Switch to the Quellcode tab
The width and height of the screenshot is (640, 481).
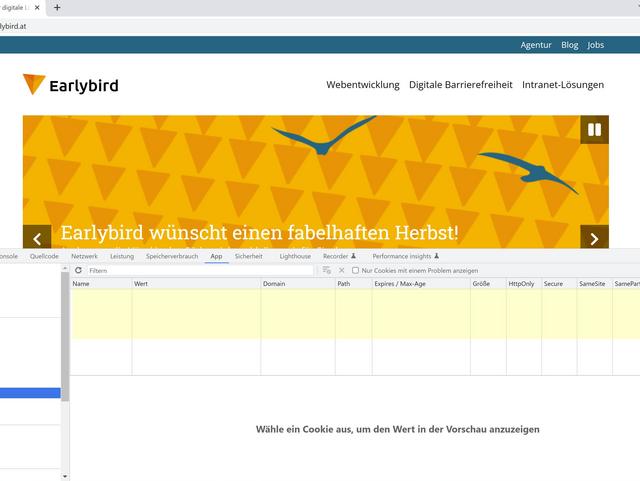[44, 256]
